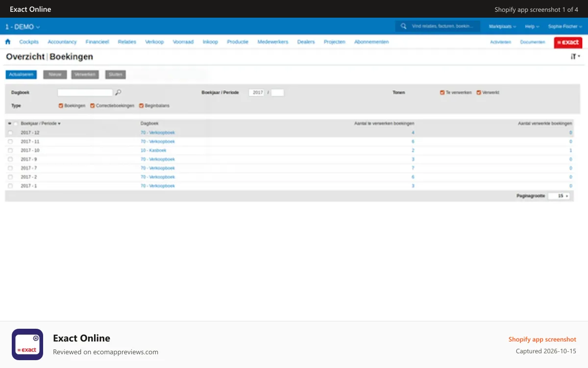Image resolution: width=588 pixels, height=368 pixels.
Task: Click the Nieuw button
Action: [55, 75]
